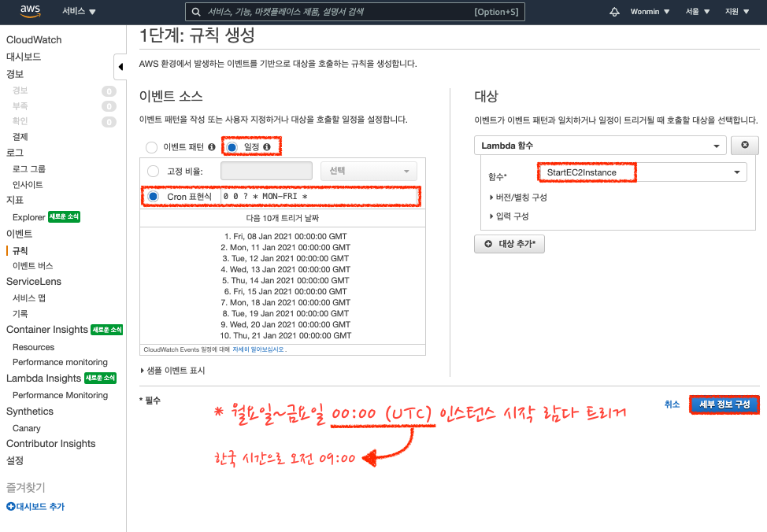Screen dimensions: 767x532
Task: Open 지표 in the sidebar
Action: click(x=15, y=200)
